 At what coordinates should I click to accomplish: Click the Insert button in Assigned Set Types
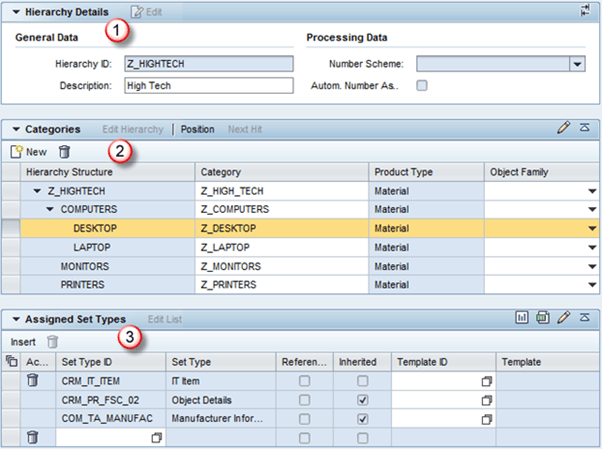[x=23, y=342]
